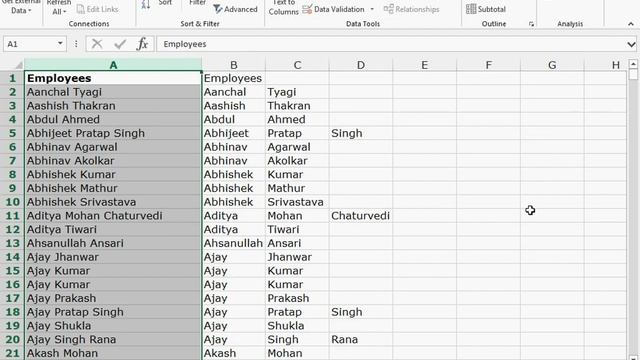Click the Advanced filter button
640x360 pixels.
tap(236, 9)
